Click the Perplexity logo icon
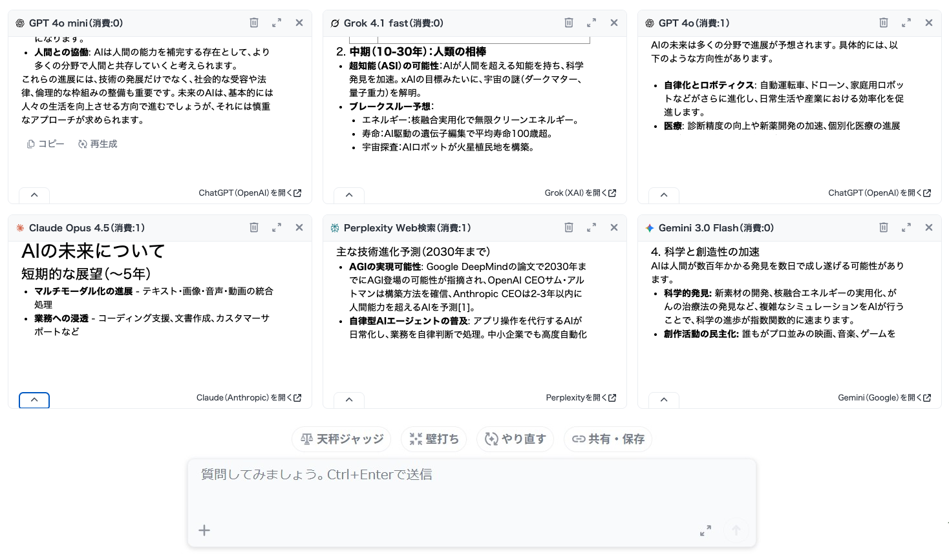Screen dimensions: 949x560 point(335,228)
